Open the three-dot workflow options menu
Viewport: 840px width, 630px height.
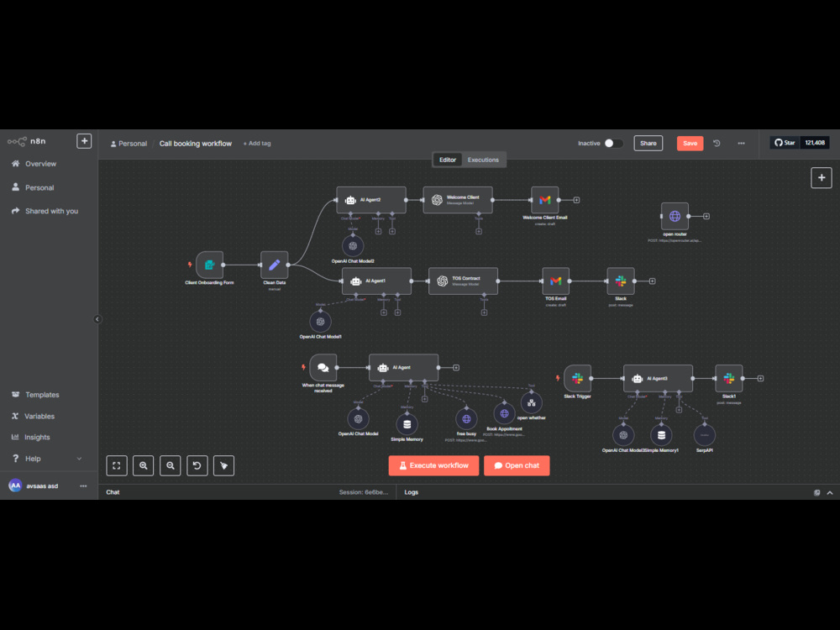coord(742,143)
